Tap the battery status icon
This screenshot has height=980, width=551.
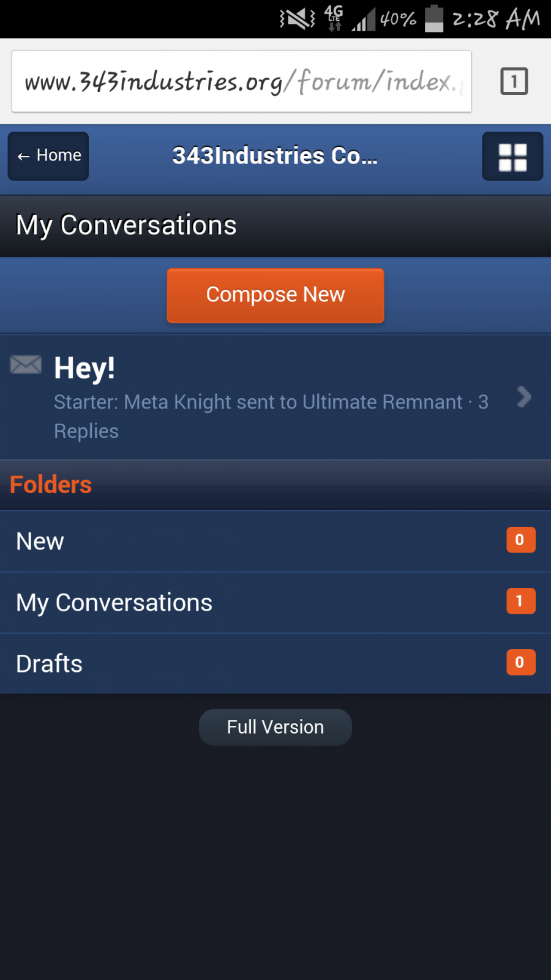(433, 18)
